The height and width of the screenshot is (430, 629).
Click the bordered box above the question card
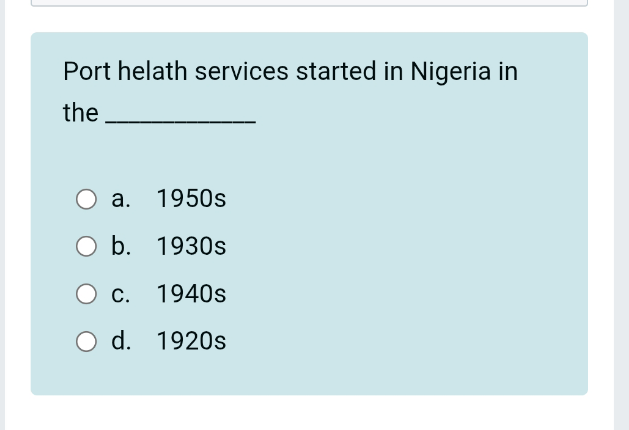point(309,3)
